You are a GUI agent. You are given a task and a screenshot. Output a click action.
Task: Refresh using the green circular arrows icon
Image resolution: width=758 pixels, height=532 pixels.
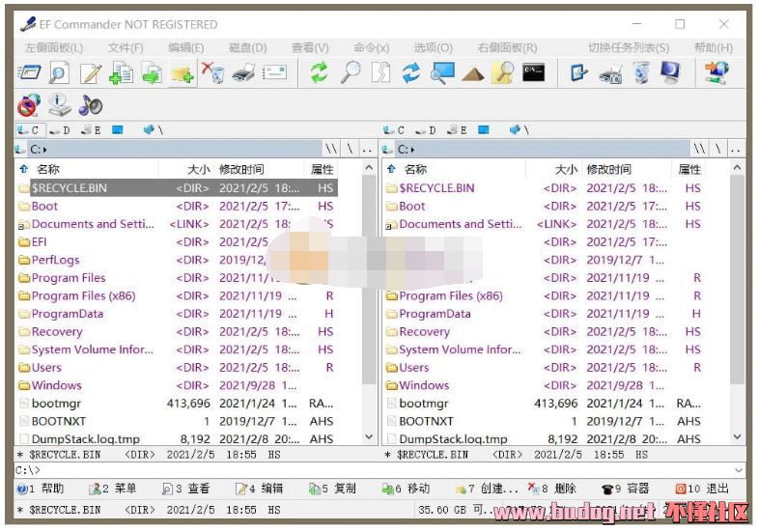point(319,73)
